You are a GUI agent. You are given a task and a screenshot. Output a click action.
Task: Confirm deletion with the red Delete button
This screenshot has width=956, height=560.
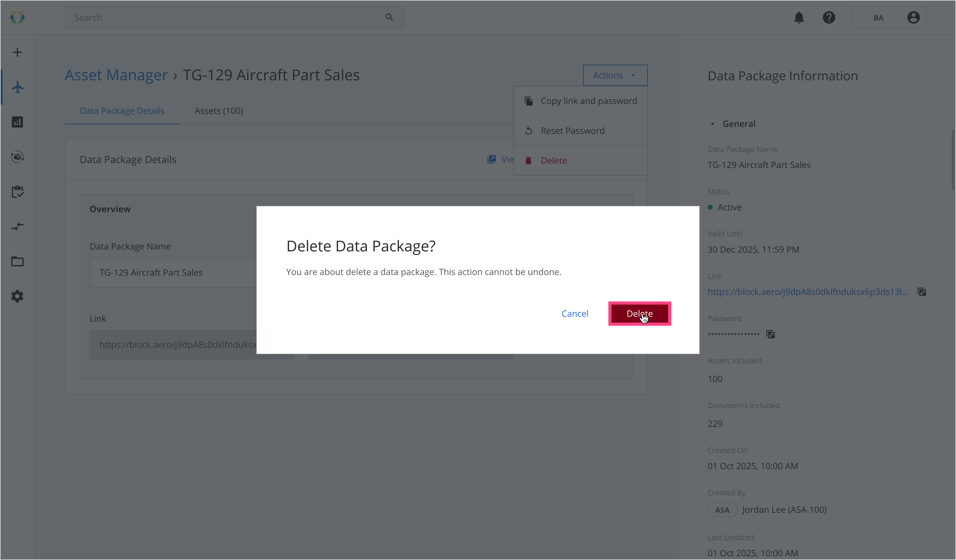tap(640, 314)
